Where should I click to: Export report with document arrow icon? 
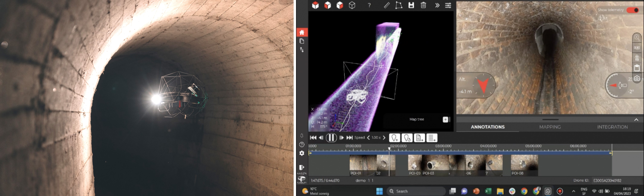tap(419, 138)
